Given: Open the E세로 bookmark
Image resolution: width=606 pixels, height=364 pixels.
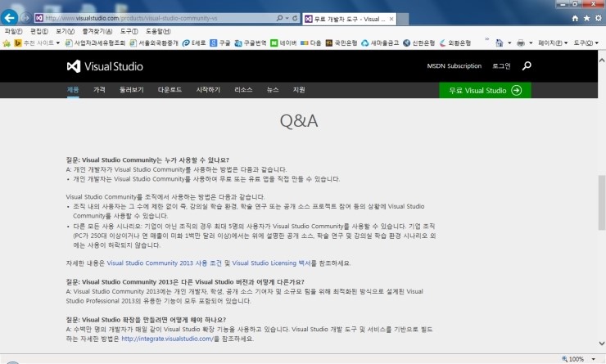Looking at the screenshot, I should pos(194,43).
